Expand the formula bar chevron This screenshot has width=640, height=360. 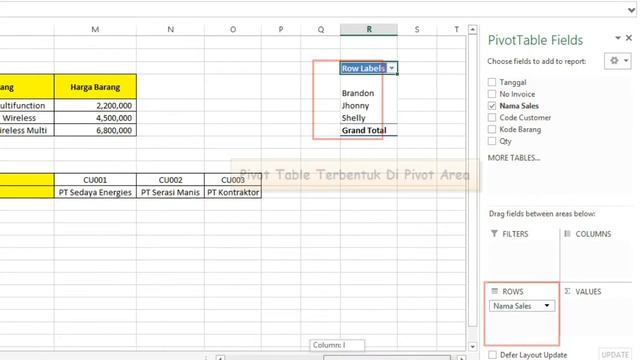point(631,10)
